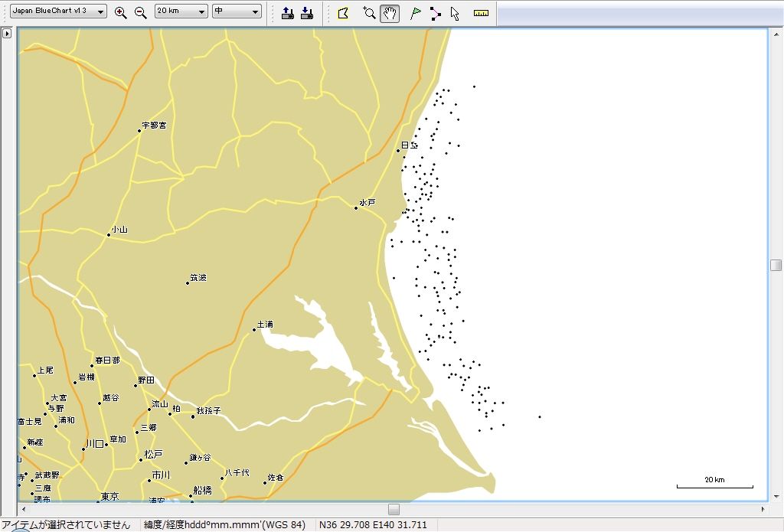Click the zoom in magnifier icon
Image resolution: width=784 pixels, height=532 pixels.
[x=120, y=13]
